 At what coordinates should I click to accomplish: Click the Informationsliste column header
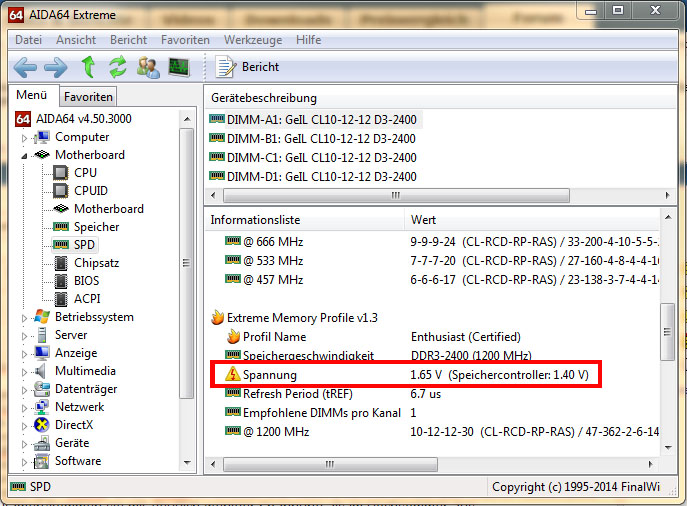pyautogui.click(x=305, y=219)
